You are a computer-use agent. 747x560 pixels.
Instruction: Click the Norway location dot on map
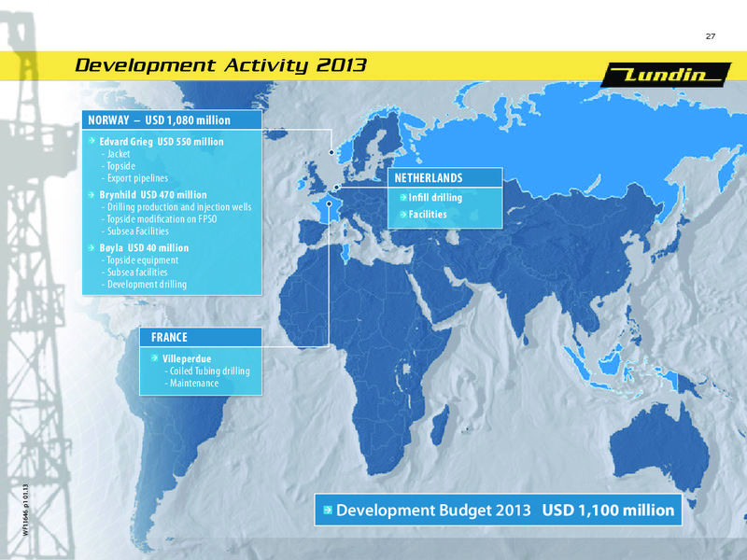coord(331,152)
